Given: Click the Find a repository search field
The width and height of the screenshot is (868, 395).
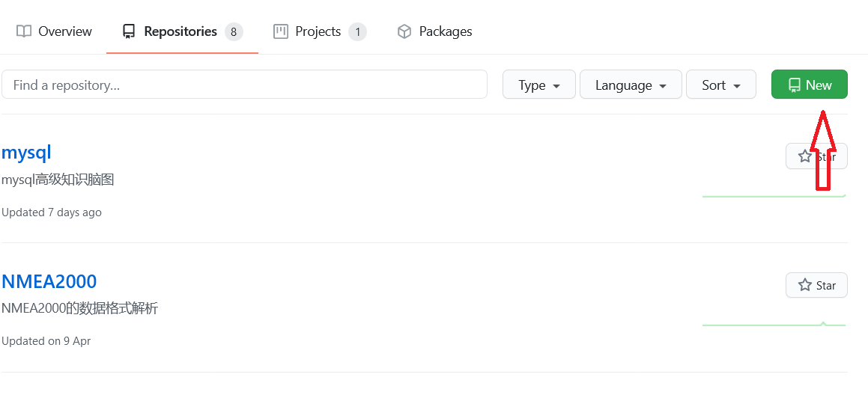Looking at the screenshot, I should click(x=244, y=85).
